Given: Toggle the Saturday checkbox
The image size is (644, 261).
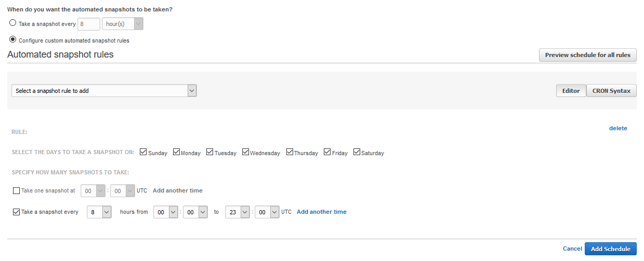Looking at the screenshot, I should point(357,152).
